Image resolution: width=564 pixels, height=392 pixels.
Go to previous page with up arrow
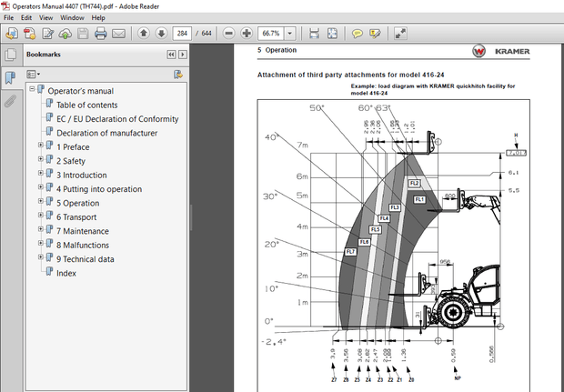[144, 34]
